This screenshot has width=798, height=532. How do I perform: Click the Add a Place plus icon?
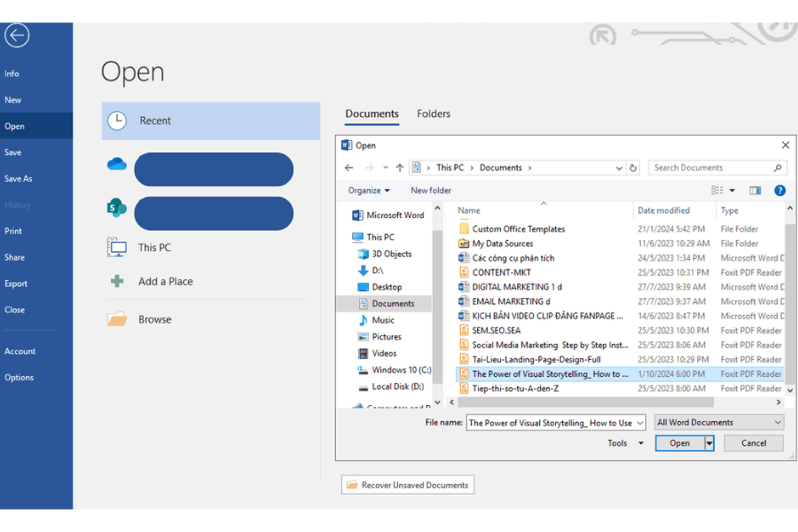pyautogui.click(x=117, y=281)
